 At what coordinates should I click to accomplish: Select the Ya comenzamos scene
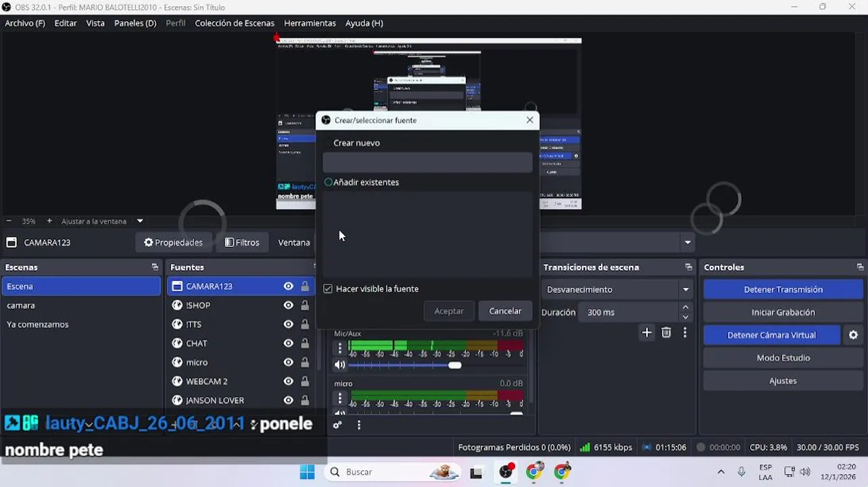point(81,324)
